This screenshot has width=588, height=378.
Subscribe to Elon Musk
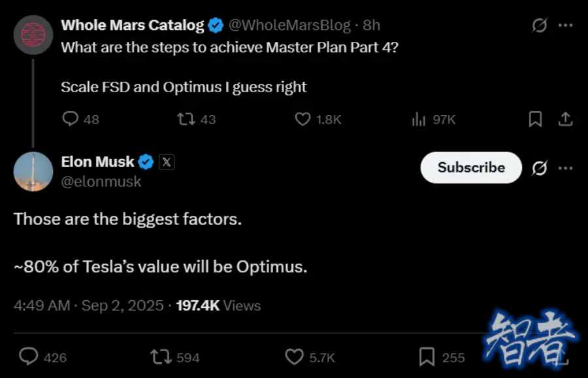click(x=471, y=167)
